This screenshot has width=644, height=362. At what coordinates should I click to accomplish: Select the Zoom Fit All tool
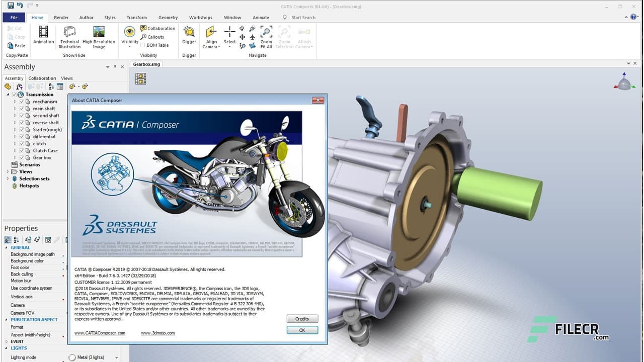coord(266,37)
